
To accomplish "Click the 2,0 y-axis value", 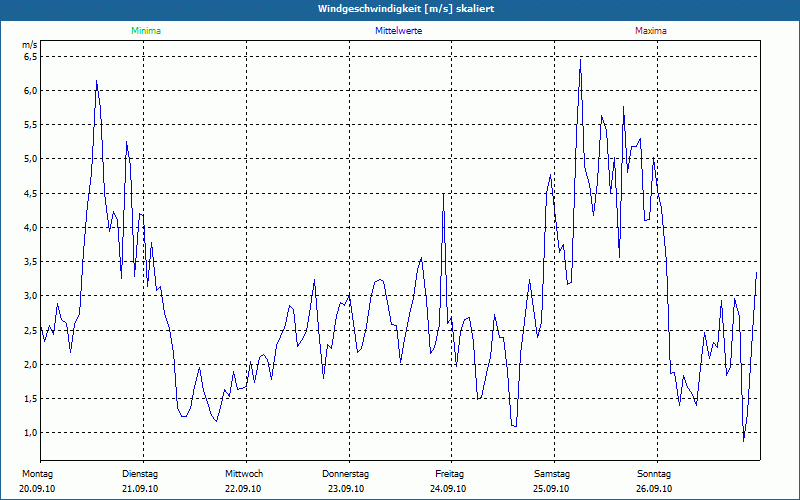I will point(31,364).
